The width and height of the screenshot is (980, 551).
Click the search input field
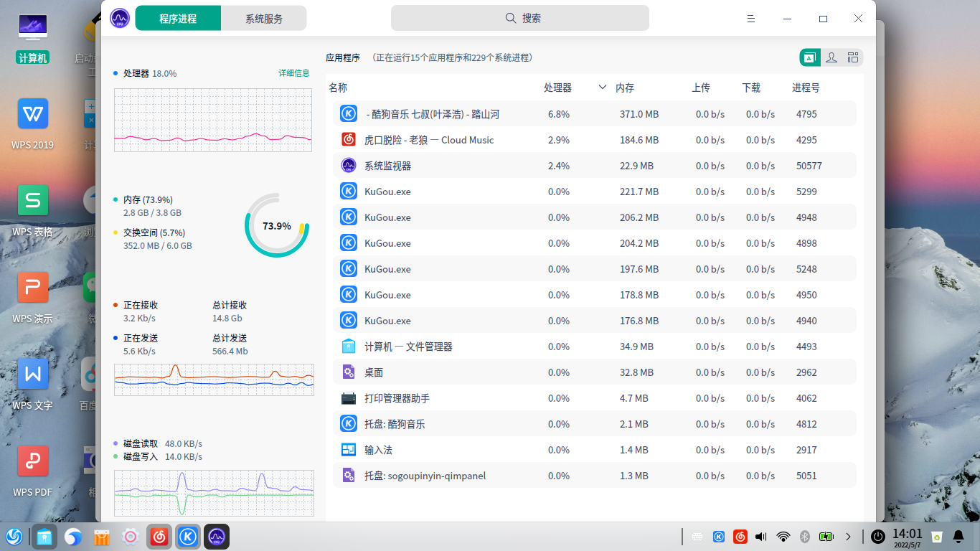(522, 18)
